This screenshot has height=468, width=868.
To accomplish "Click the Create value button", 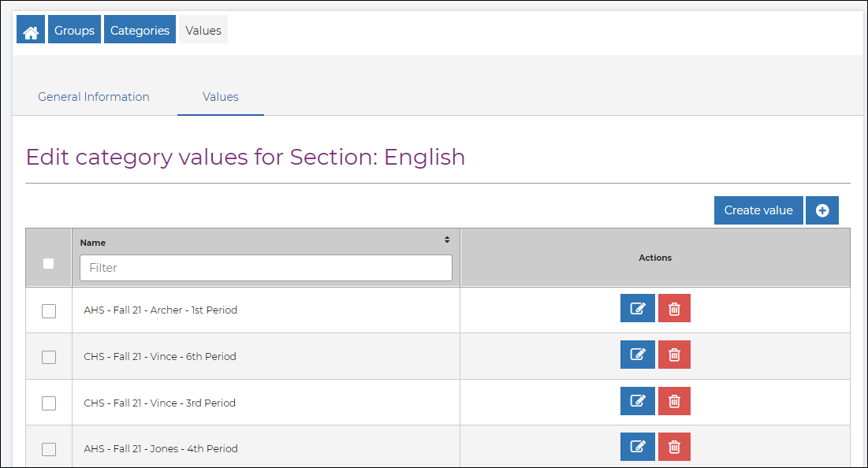I will coord(758,210).
